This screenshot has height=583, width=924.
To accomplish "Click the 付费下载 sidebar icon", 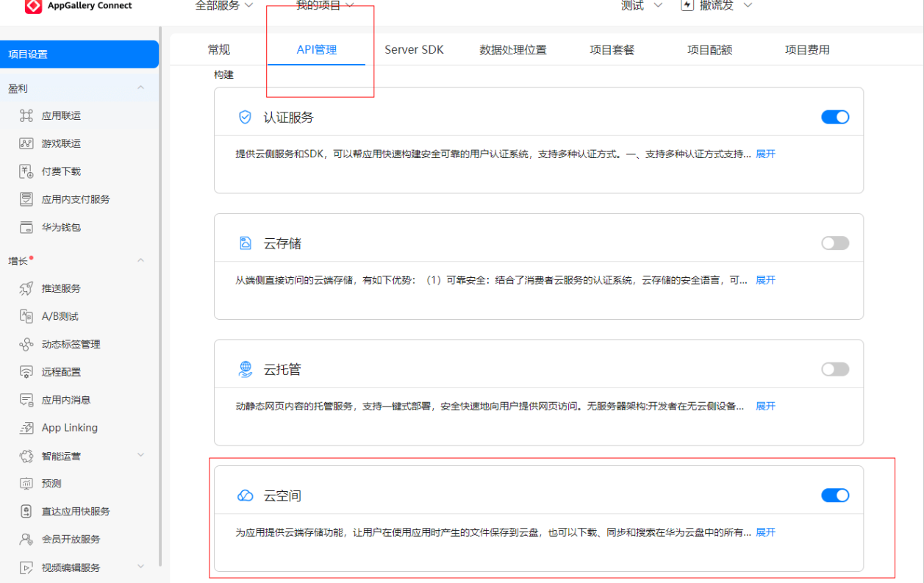I will [26, 171].
